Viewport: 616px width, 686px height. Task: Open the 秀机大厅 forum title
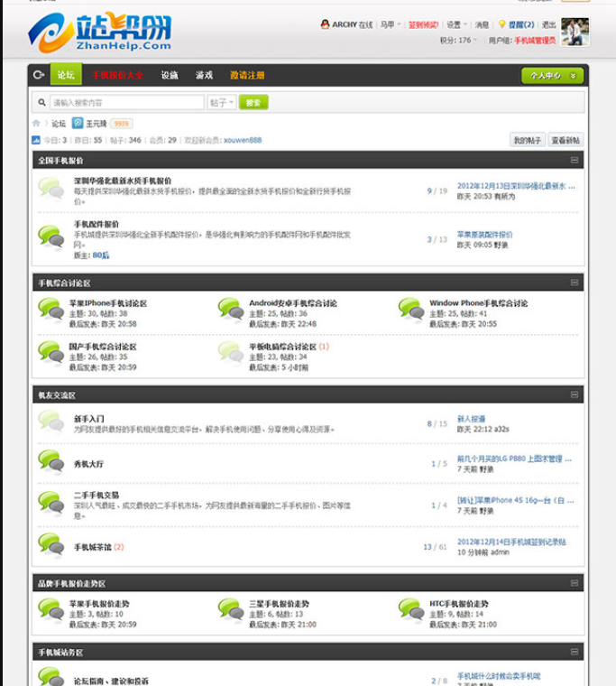(88, 464)
